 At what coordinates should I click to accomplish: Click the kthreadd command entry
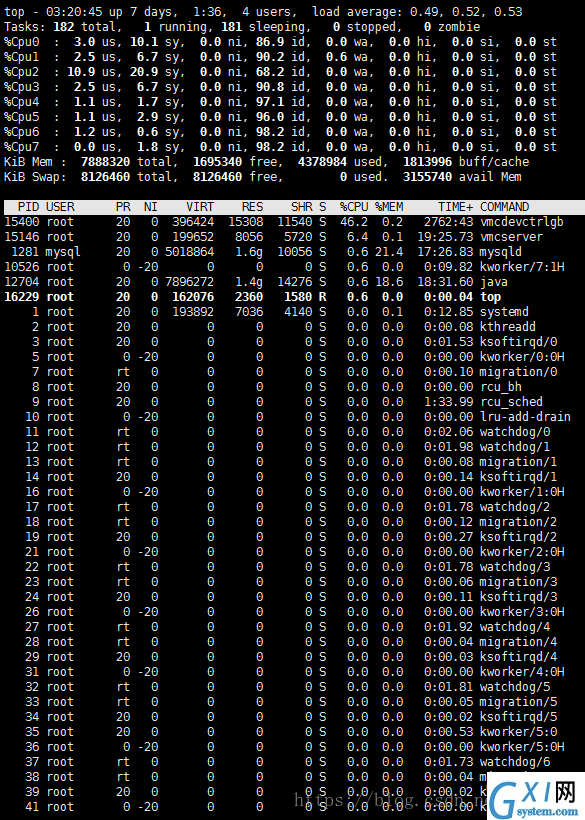[508, 327]
